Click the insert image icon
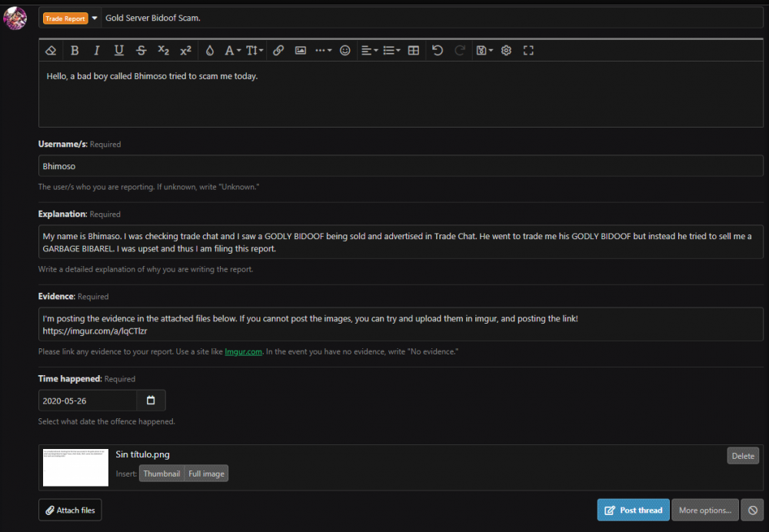The width and height of the screenshot is (769, 532). click(x=301, y=51)
